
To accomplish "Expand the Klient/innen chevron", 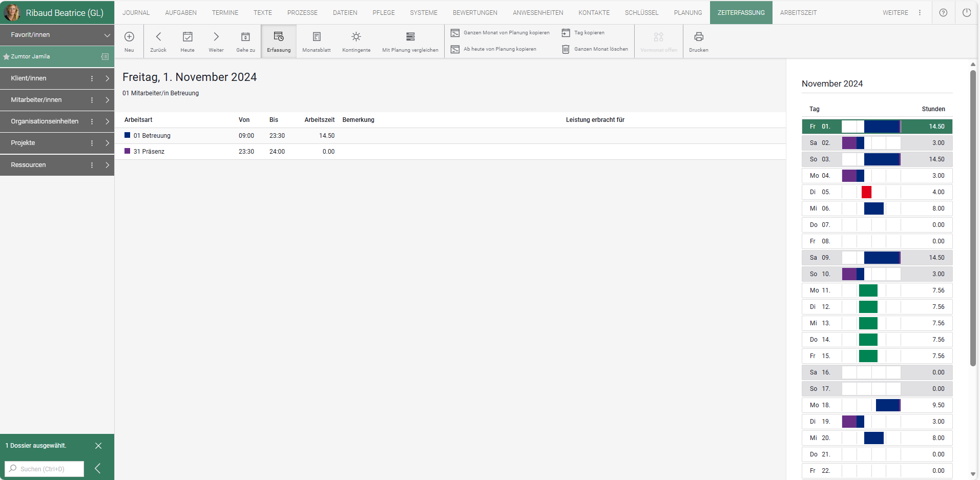I will pos(107,78).
